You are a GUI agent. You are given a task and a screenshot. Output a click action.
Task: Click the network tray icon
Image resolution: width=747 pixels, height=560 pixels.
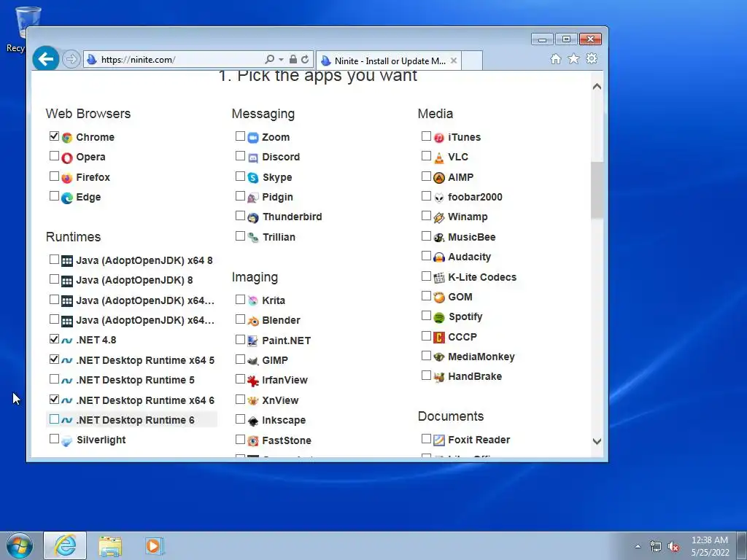tap(656, 547)
